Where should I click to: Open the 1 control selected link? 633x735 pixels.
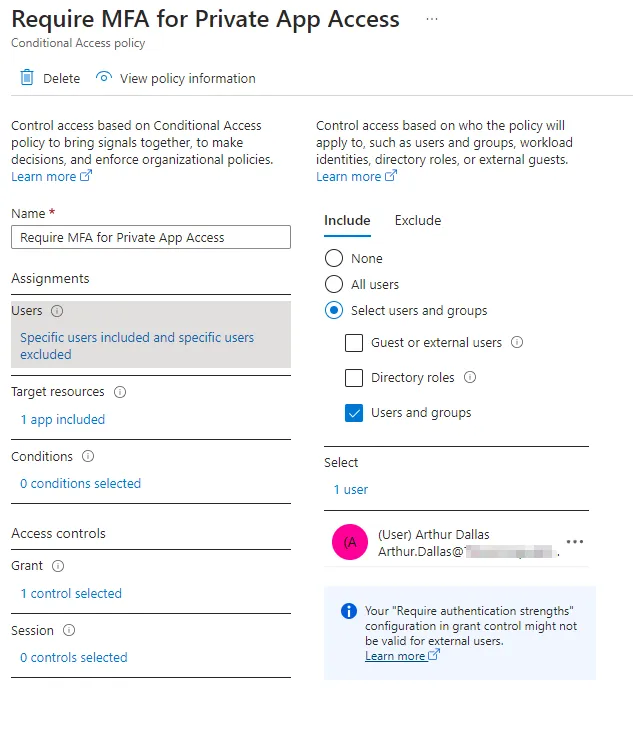(x=71, y=593)
